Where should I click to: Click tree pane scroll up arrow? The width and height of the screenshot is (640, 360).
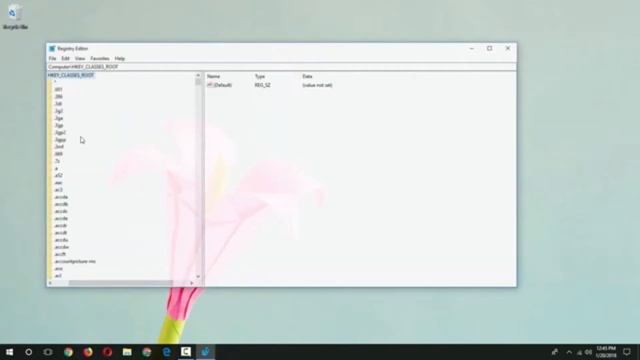198,76
